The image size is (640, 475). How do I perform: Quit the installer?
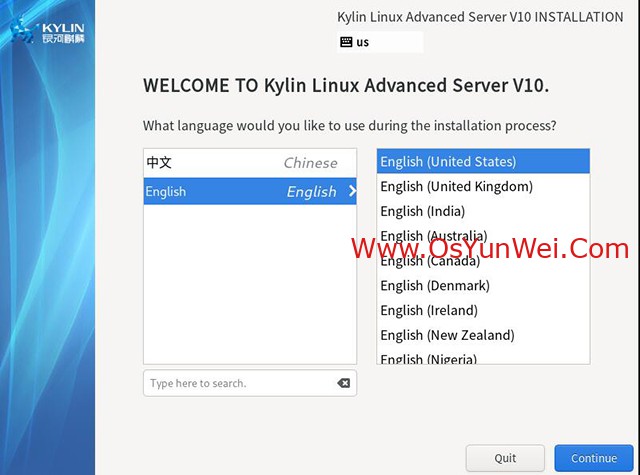tap(505, 458)
